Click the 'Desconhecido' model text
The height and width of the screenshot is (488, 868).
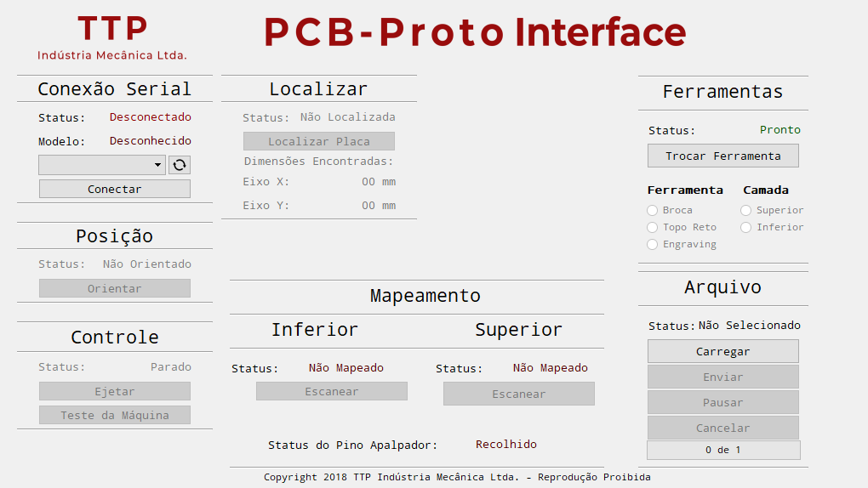pyautogui.click(x=151, y=140)
